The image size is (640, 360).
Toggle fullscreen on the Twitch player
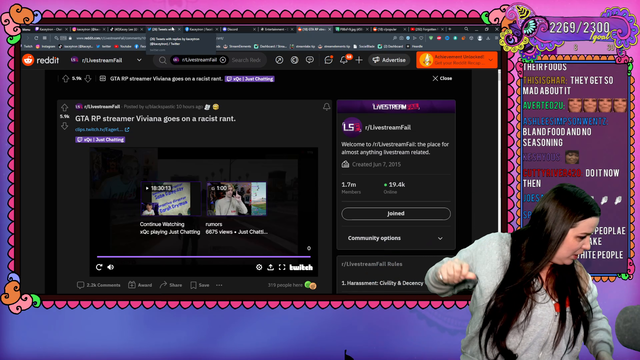pyautogui.click(x=282, y=267)
